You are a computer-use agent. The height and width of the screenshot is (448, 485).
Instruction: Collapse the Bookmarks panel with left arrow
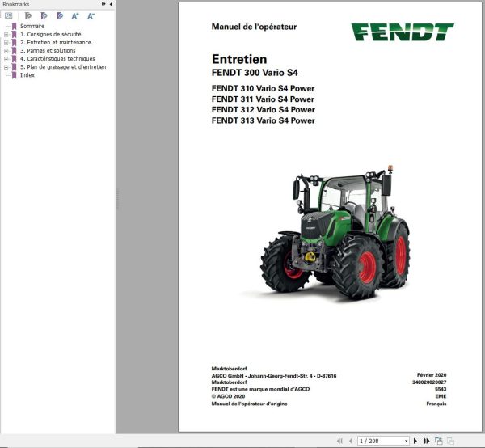click(111, 4)
